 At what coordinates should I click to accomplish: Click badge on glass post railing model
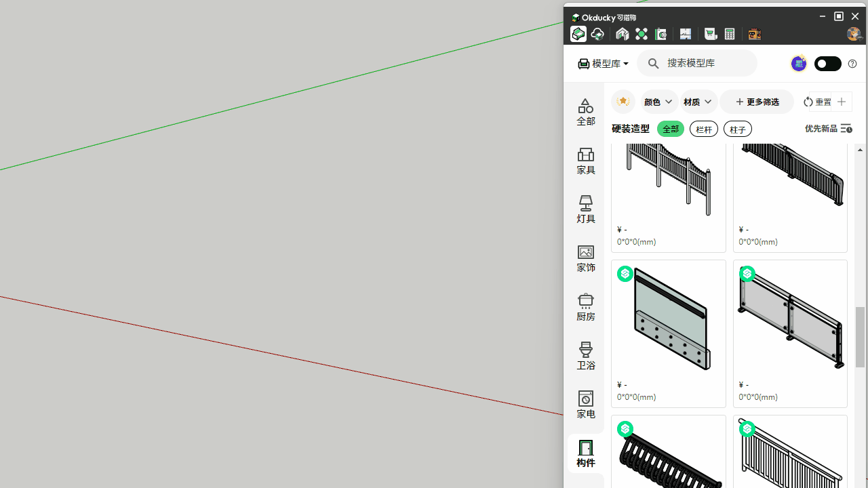pos(747,274)
